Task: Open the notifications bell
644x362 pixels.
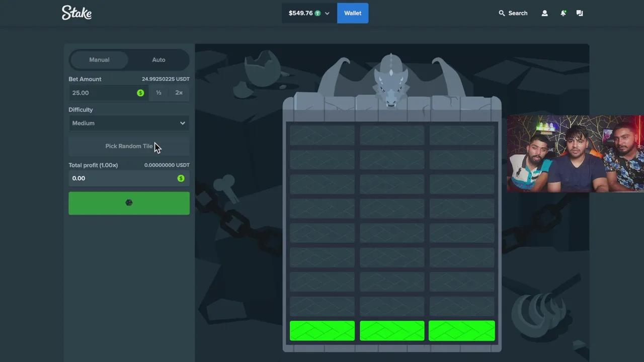Action: coord(563,13)
